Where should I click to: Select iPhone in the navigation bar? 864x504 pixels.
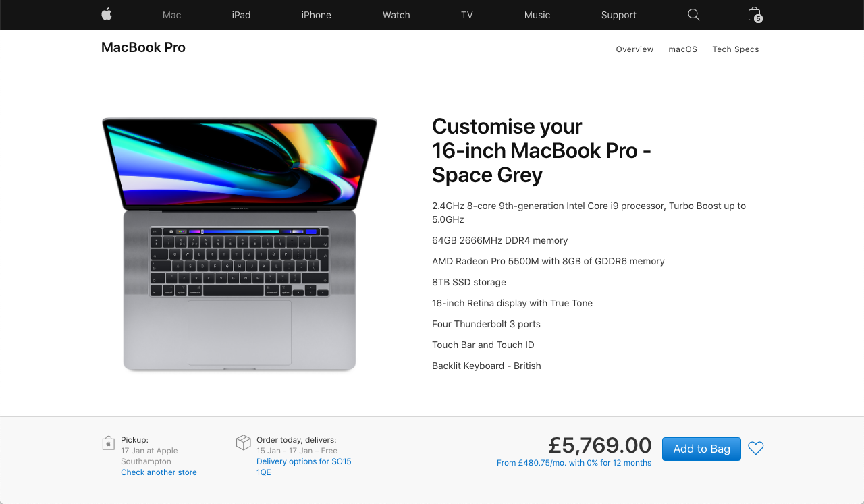(x=316, y=15)
